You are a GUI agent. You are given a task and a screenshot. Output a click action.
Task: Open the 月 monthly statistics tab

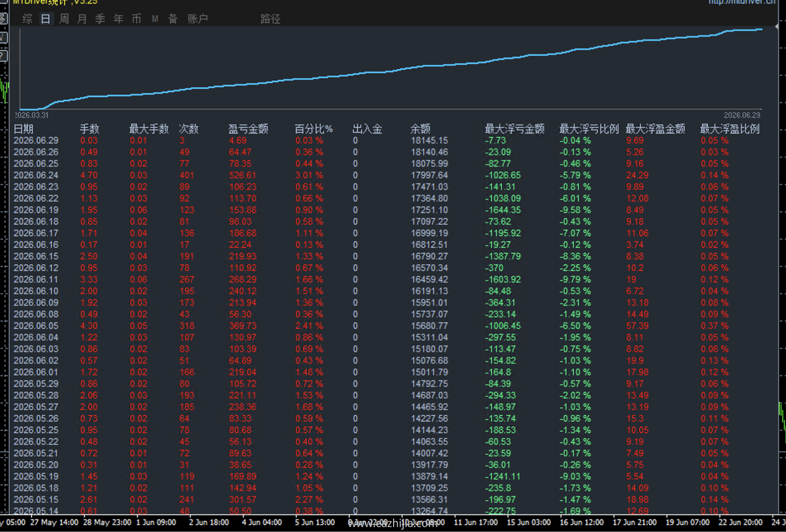pyautogui.click(x=82, y=19)
